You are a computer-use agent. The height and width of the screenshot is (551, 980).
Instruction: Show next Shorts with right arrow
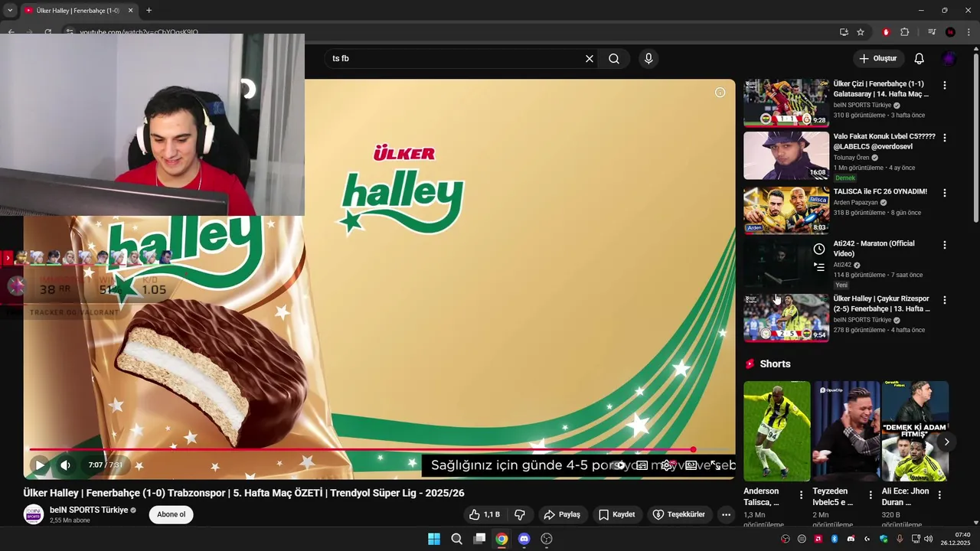(x=946, y=442)
